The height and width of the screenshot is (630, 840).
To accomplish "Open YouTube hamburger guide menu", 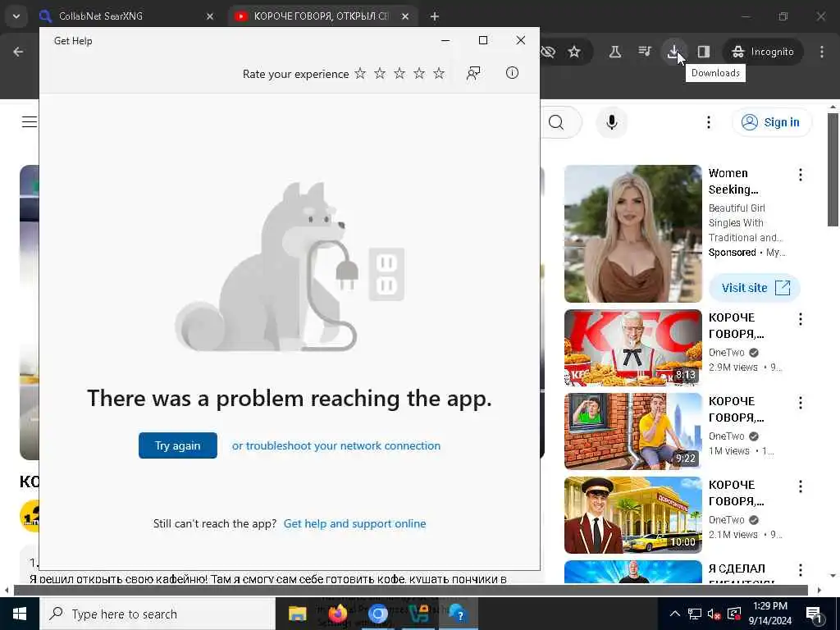I will tap(30, 122).
